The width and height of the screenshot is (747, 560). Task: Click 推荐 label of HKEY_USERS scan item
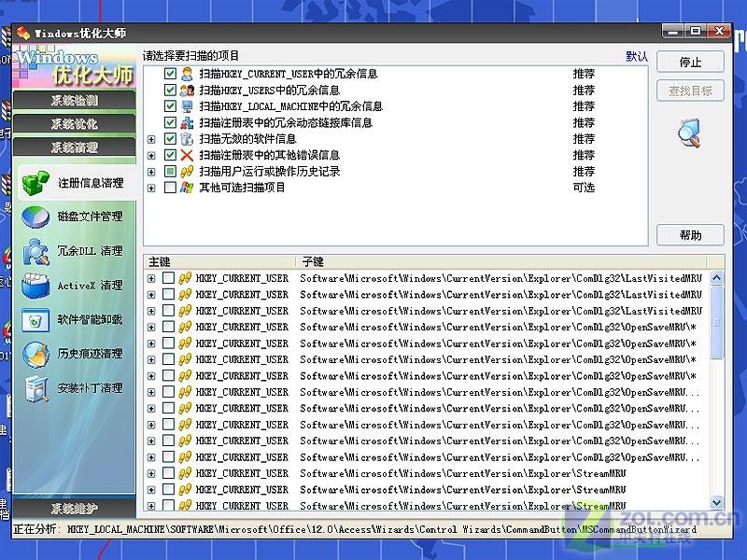coord(584,90)
